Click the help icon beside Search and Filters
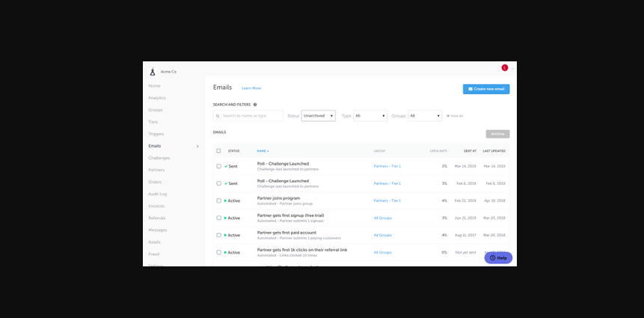The image size is (644, 318). (255, 105)
